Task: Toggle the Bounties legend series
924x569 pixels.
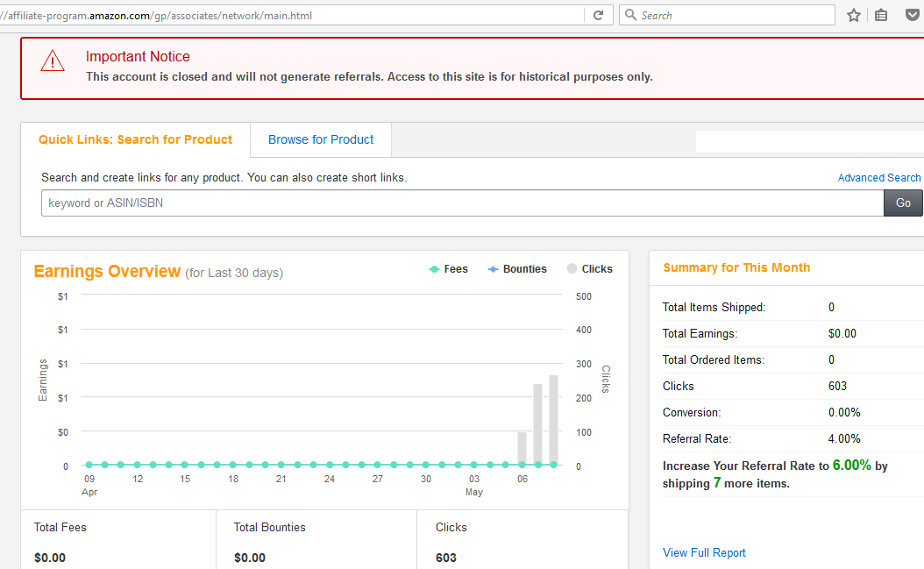Action: coord(517,269)
